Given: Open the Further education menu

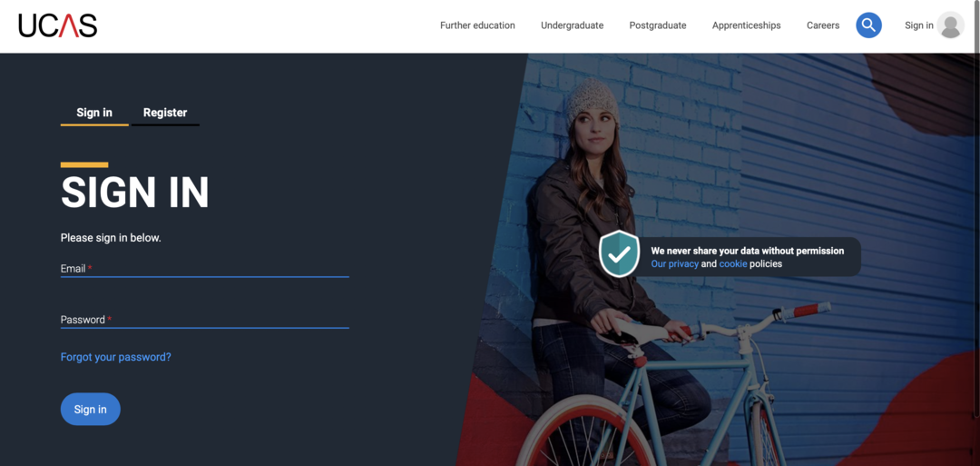Looking at the screenshot, I should (x=477, y=25).
